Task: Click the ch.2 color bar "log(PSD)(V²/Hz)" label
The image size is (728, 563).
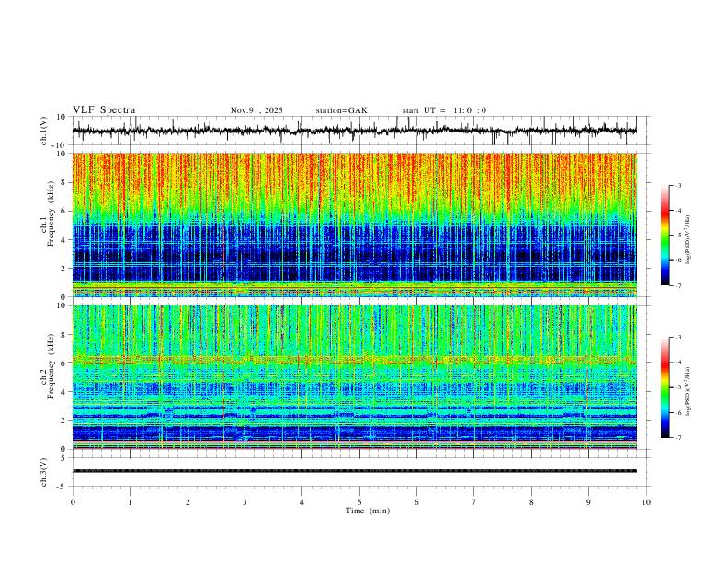Action: pos(688,391)
